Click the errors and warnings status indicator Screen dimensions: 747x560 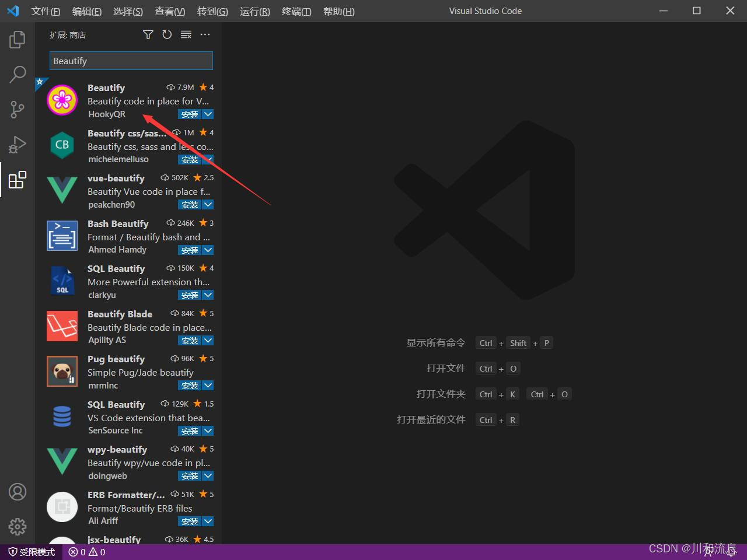tap(87, 552)
